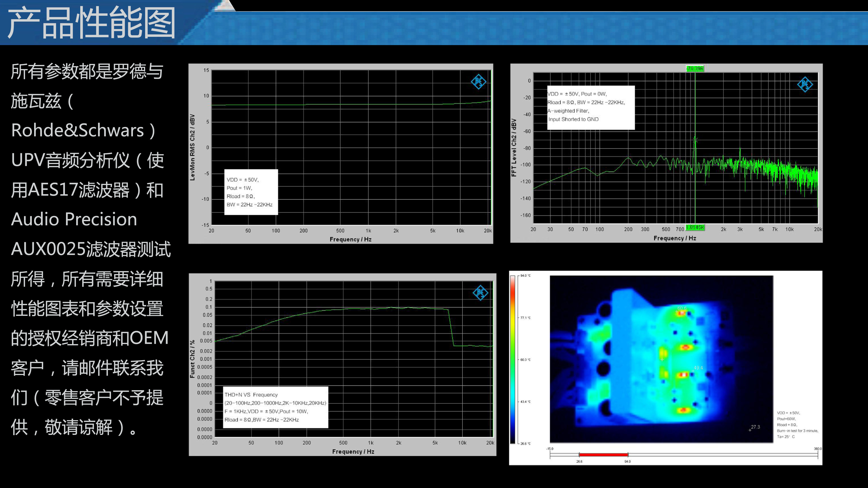868x488 pixels.
Task: Click R&S logo in THD+N chart
Action: coord(480,293)
